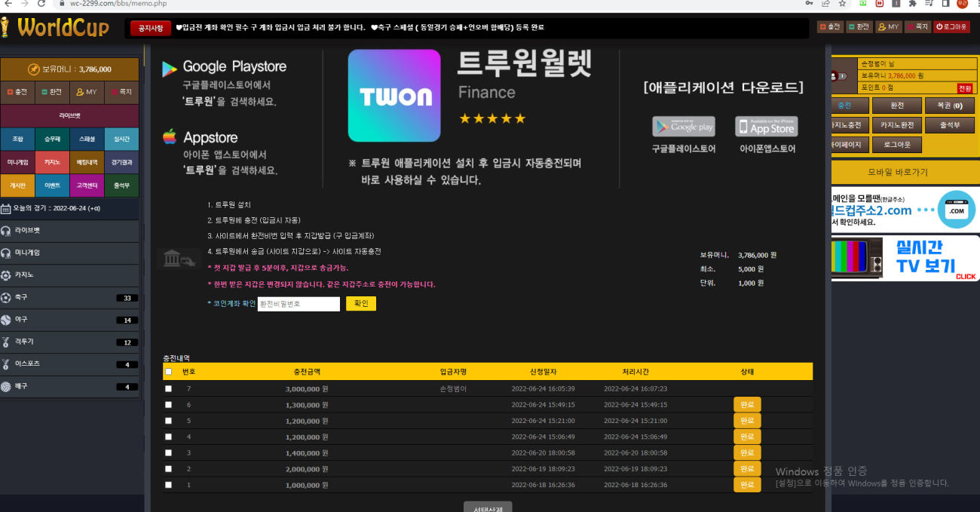Open the 실시간 TV 보기 banner

905,258
